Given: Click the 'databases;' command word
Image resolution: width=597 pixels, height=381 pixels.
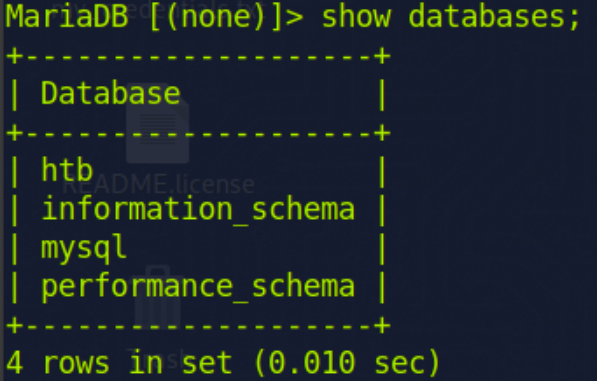Looking at the screenshot, I should pos(494,16).
